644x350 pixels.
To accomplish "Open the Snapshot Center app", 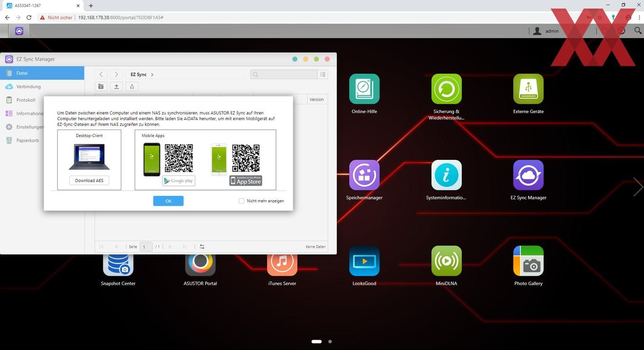I will coord(118,265).
